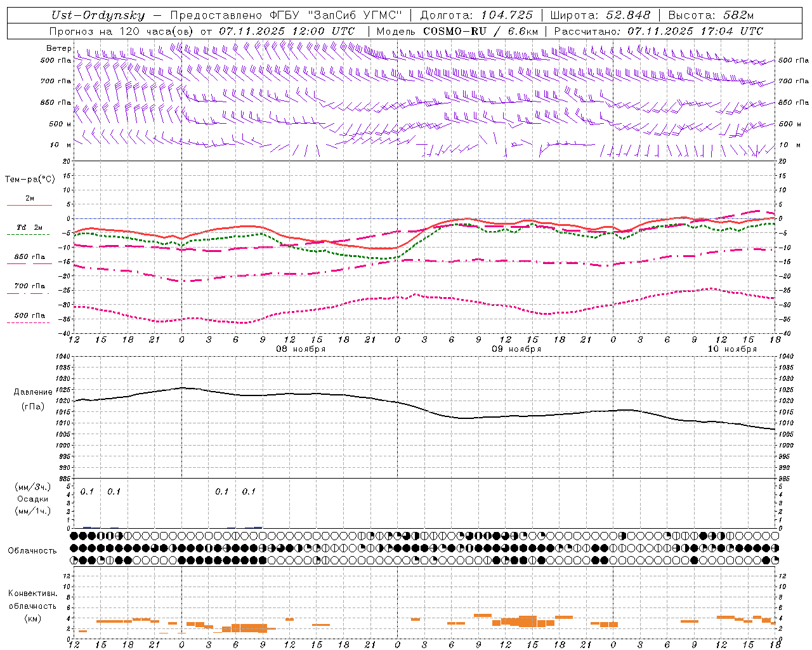812x650 pixels.
Task: Click the 500 м wind level label on left
Action: (x=60, y=124)
